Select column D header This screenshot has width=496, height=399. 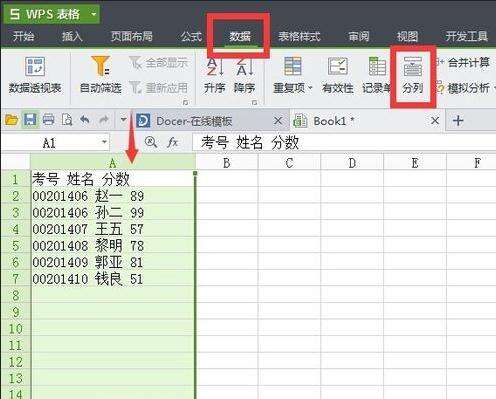352,163
